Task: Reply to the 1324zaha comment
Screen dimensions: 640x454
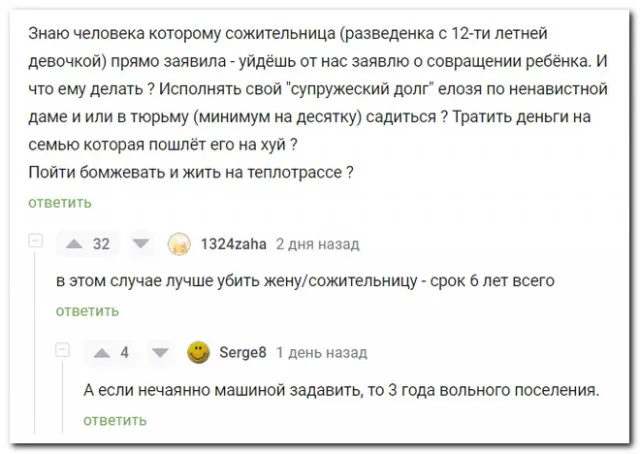Action: pyautogui.click(x=87, y=311)
